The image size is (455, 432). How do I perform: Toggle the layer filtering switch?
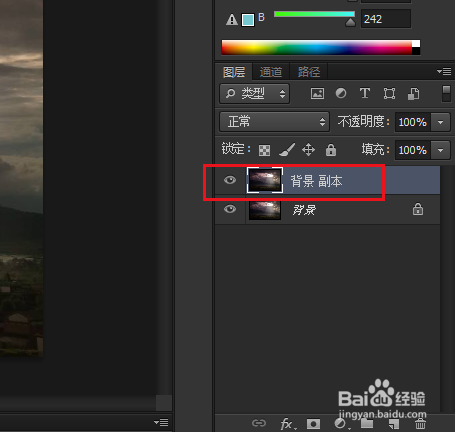tap(446, 93)
